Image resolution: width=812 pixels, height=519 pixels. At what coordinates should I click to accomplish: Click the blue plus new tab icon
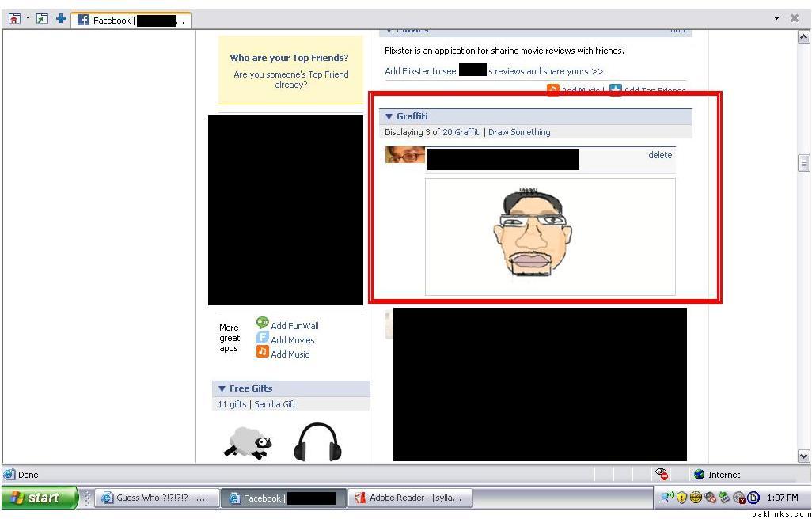pyautogui.click(x=61, y=19)
